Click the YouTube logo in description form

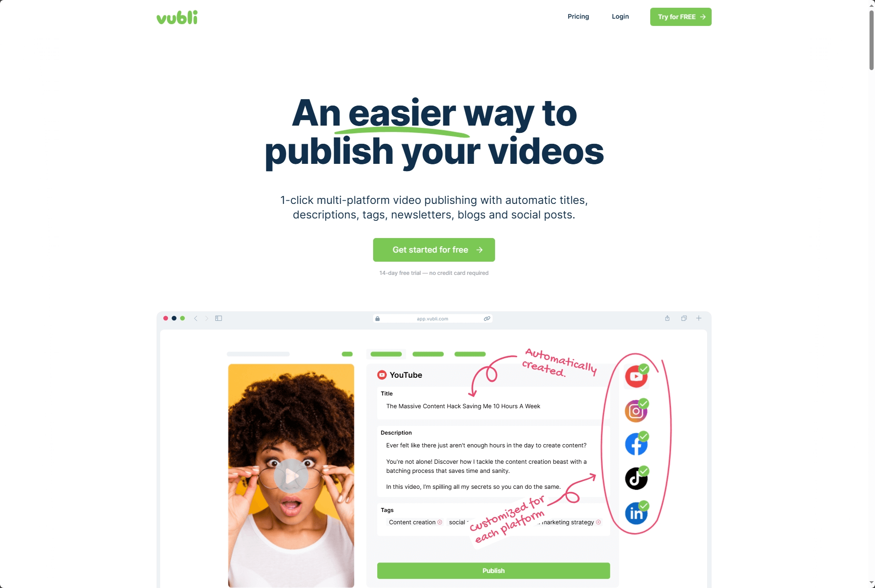coord(382,375)
